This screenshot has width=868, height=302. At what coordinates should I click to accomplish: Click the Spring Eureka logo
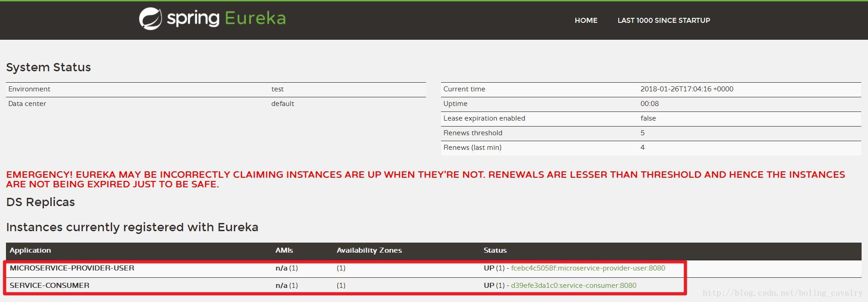212,19
